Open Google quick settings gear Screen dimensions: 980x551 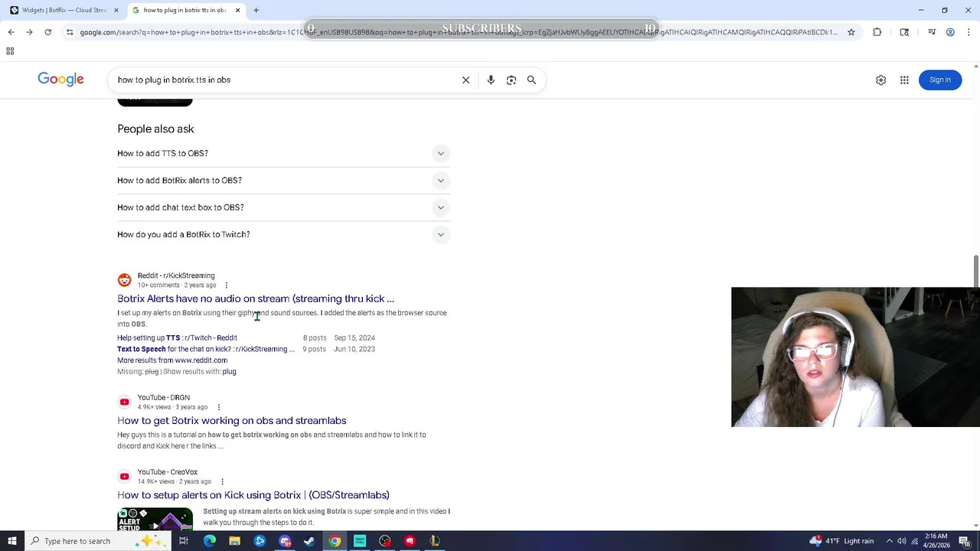point(880,80)
